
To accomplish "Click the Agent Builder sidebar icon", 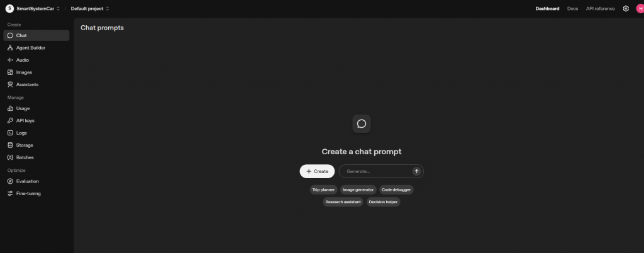I will [x=10, y=48].
